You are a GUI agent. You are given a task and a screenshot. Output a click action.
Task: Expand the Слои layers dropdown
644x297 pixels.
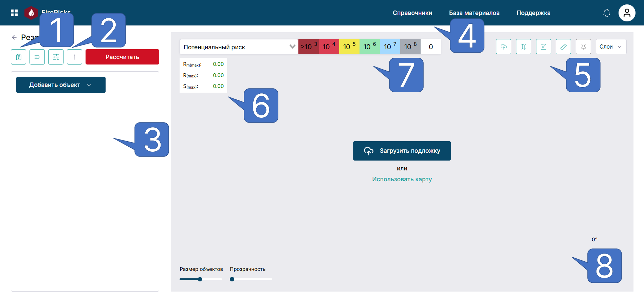[x=611, y=47]
